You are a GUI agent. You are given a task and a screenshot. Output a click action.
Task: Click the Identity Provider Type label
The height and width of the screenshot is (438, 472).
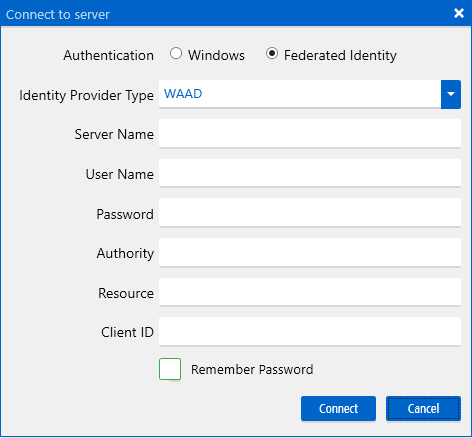(x=87, y=95)
